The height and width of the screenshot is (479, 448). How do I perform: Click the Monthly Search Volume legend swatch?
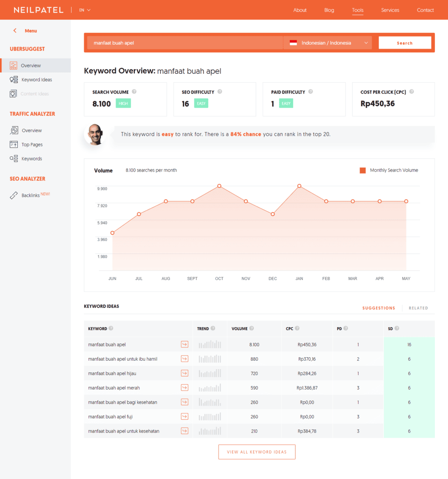click(363, 170)
